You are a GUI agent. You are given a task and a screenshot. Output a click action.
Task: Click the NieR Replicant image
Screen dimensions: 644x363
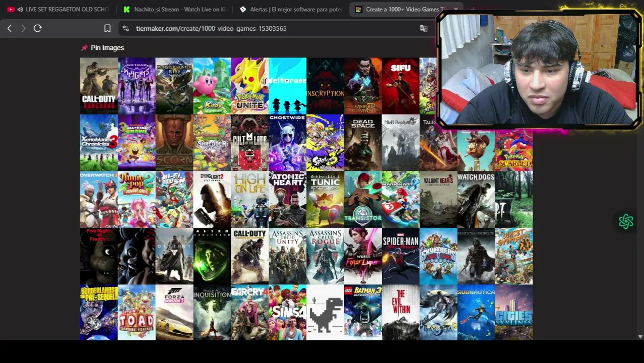(401, 143)
